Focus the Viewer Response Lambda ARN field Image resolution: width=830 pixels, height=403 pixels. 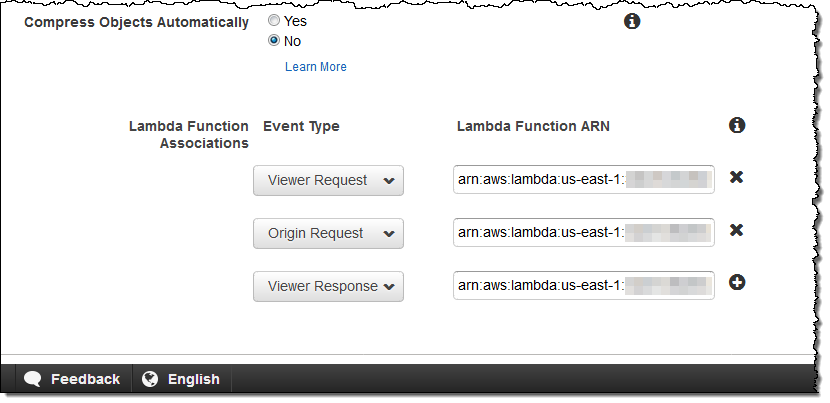click(583, 285)
